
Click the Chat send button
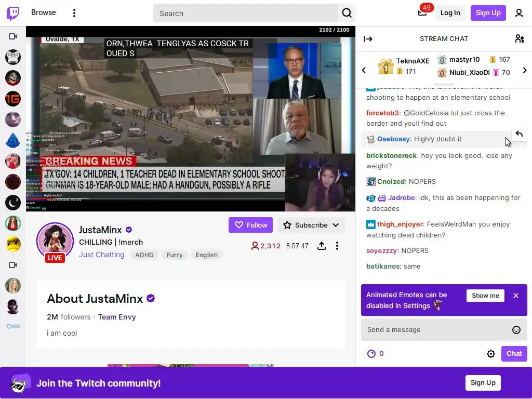coord(514,353)
